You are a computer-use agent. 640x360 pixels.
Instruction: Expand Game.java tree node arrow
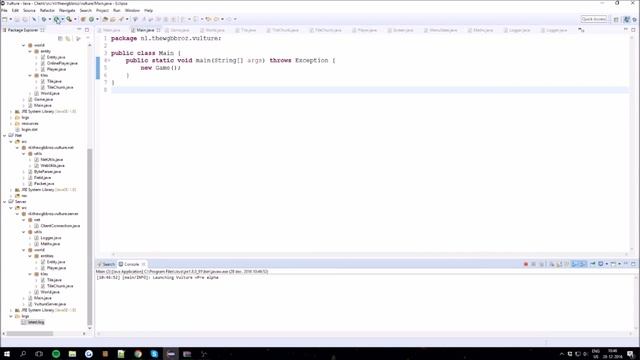(x=24, y=100)
